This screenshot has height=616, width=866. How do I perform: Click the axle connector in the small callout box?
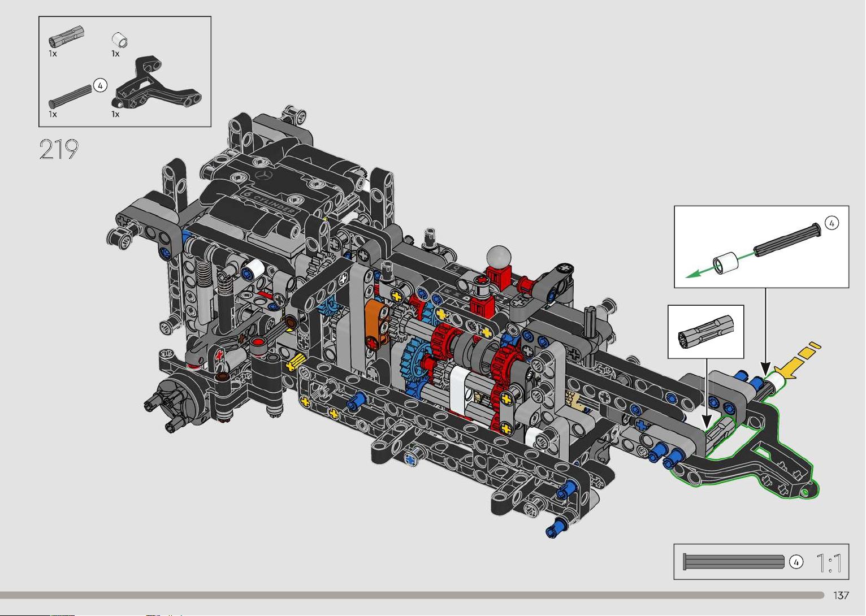coord(705,331)
